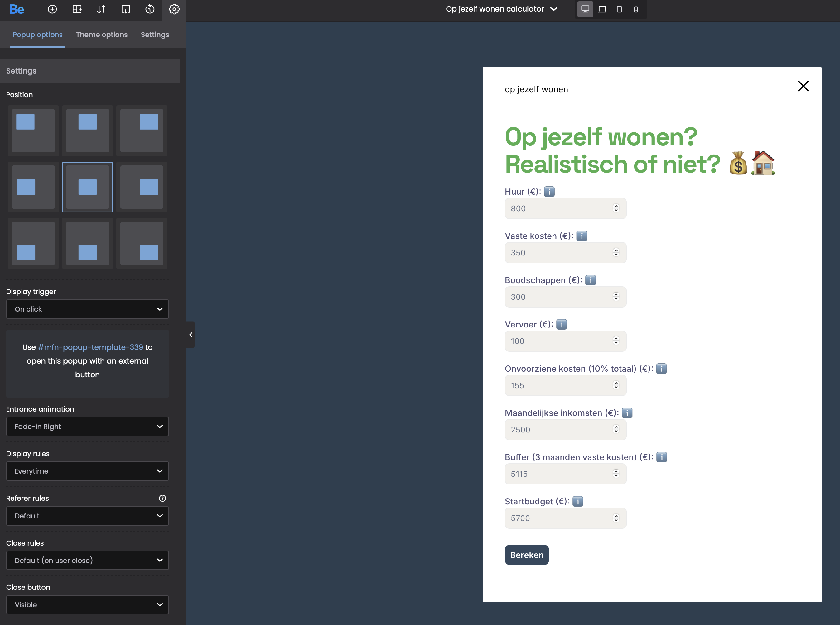Click the Huur field stepper arrows
The image size is (840, 625).
pyautogui.click(x=616, y=208)
